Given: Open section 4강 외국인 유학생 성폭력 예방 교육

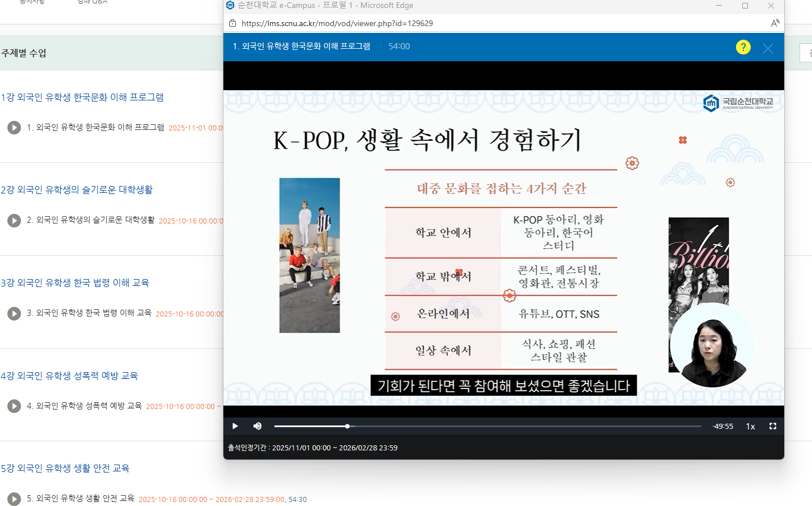Looking at the screenshot, I should coord(69,376).
